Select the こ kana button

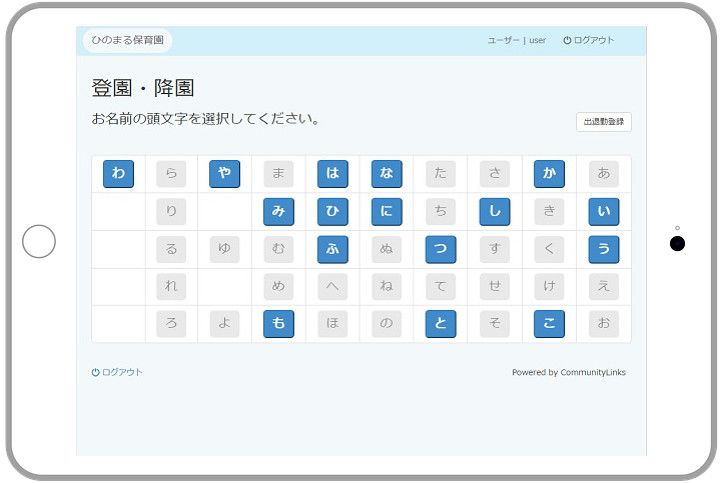[549, 324]
